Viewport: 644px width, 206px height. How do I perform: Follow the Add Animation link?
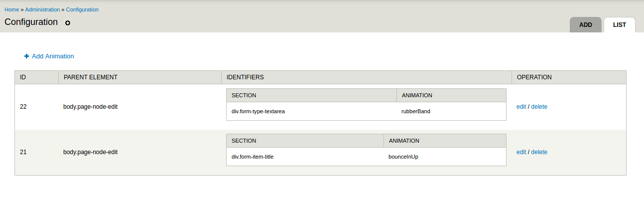click(53, 56)
